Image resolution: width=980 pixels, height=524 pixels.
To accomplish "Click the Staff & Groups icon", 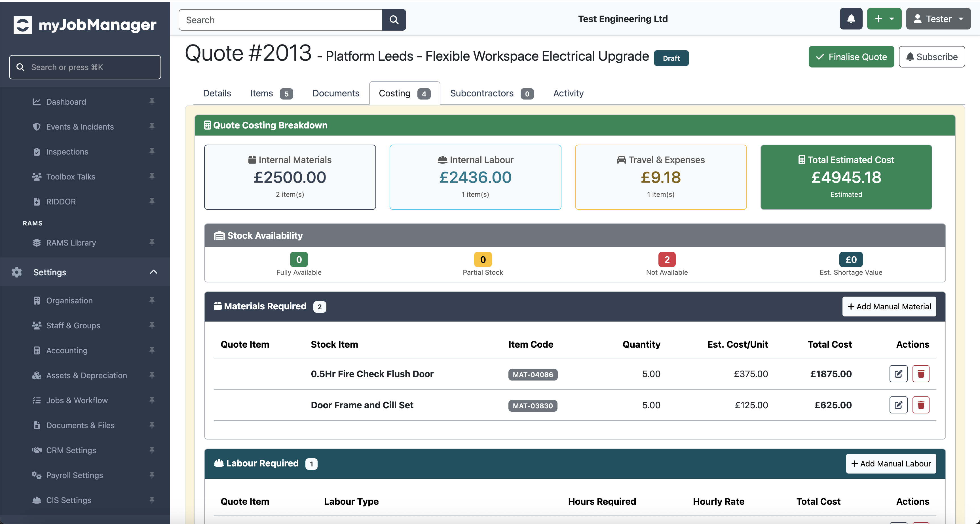I will coord(37,325).
